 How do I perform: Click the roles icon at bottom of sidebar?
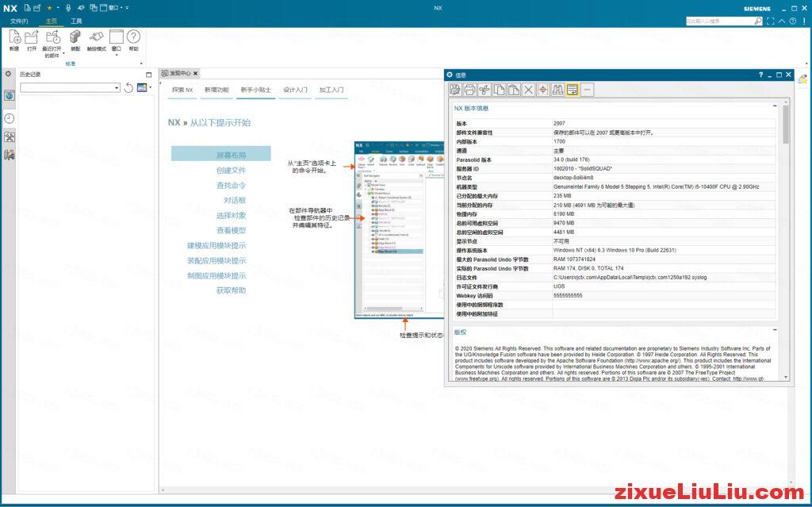10,155
